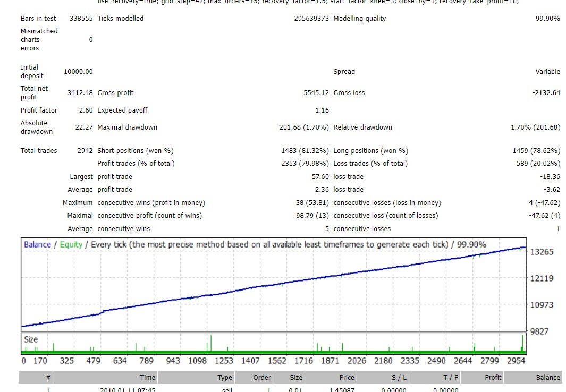566x392 pixels.
Task: Select the consecutive losses value 4 (-47.62)
Action: 544,203
